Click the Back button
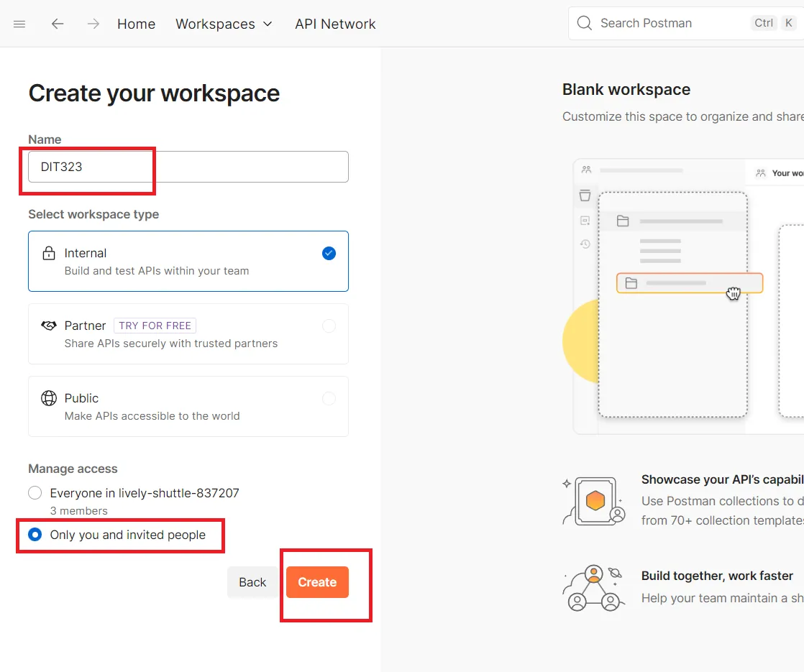 coord(253,581)
